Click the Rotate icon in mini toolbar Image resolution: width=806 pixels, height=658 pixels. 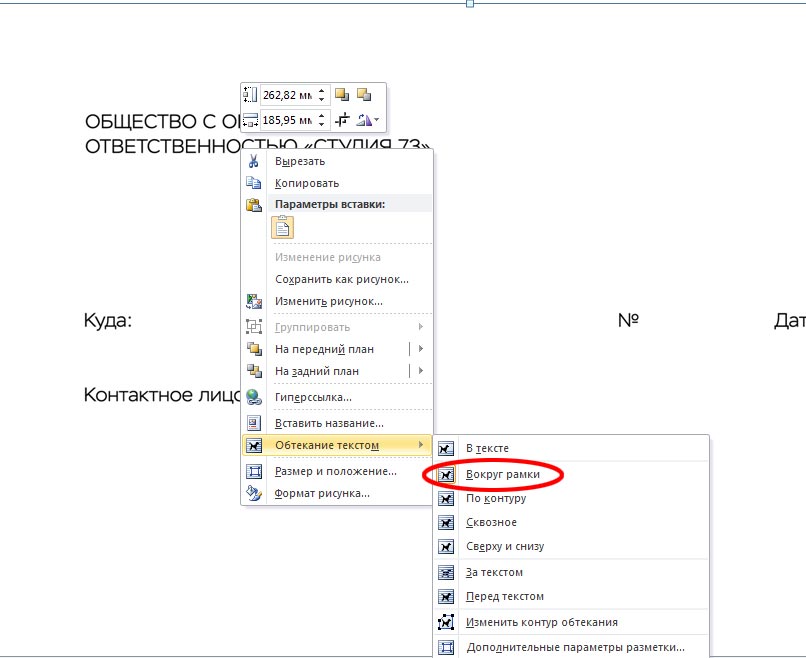coord(364,120)
